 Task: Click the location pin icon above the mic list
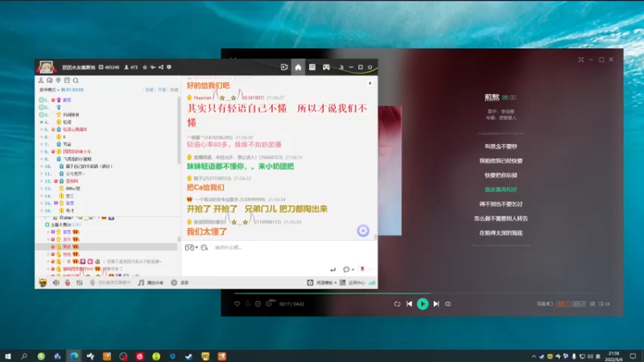(58, 80)
